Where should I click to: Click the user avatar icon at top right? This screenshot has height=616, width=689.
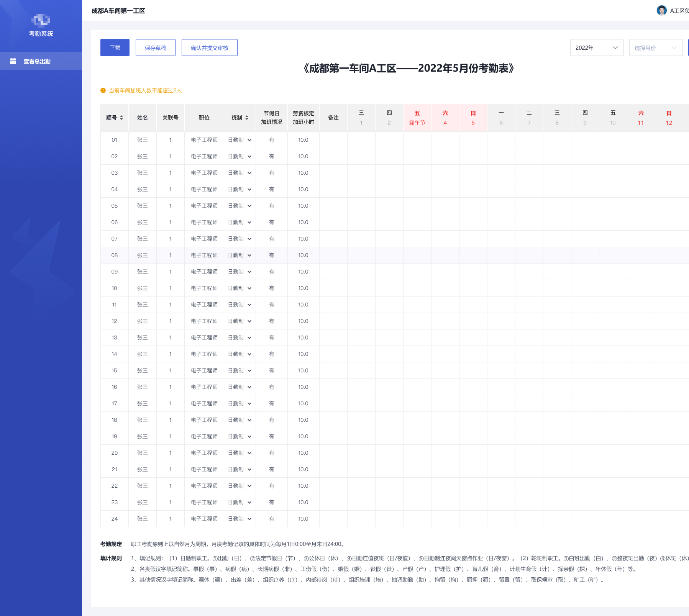coord(661,10)
